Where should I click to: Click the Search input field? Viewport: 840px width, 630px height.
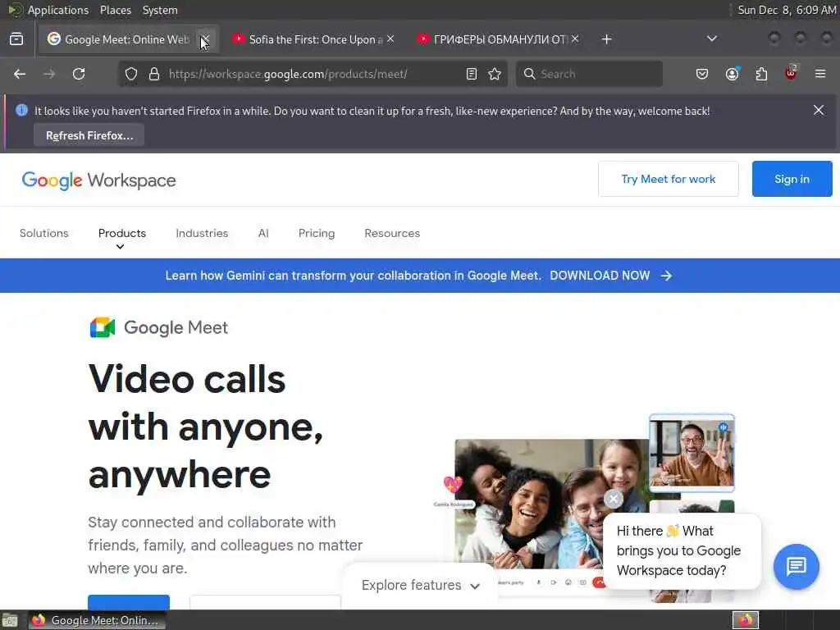coord(589,74)
